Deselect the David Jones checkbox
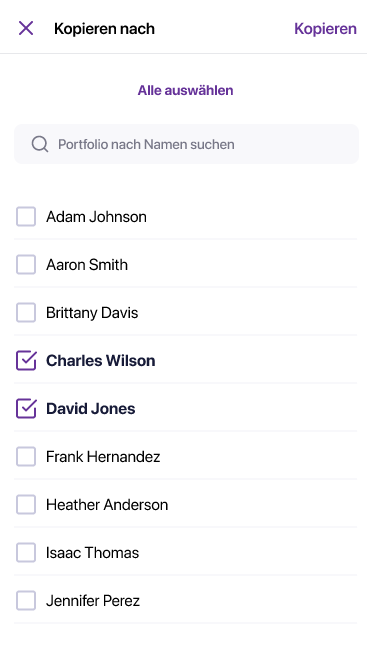The image size is (367, 649). tap(26, 409)
